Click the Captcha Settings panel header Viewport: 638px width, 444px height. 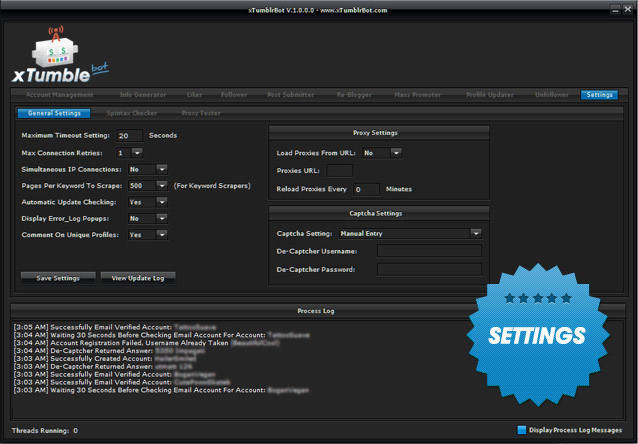pyautogui.click(x=379, y=213)
